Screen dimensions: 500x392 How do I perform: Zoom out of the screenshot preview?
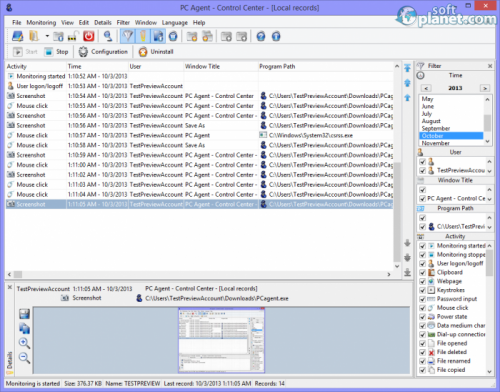[24, 358]
